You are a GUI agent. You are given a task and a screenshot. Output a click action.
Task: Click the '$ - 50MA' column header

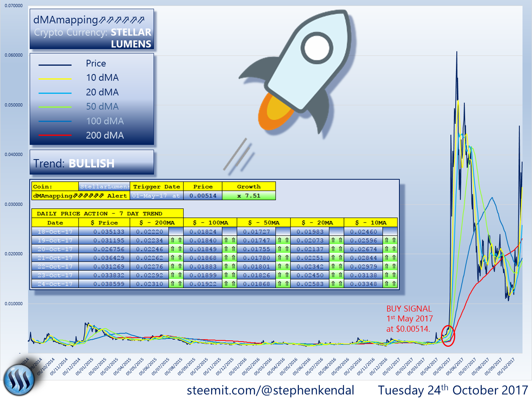(x=264, y=223)
